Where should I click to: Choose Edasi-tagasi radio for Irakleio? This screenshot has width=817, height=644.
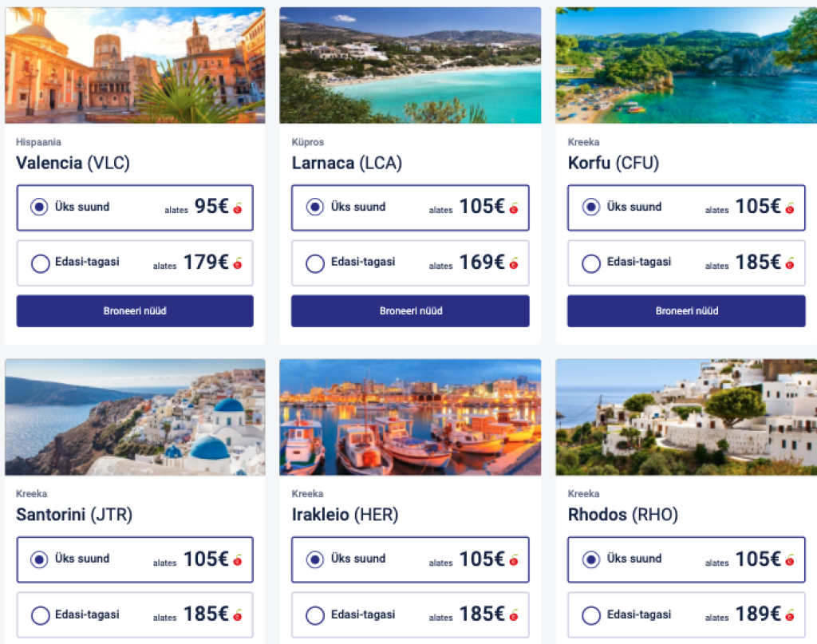[315, 615]
